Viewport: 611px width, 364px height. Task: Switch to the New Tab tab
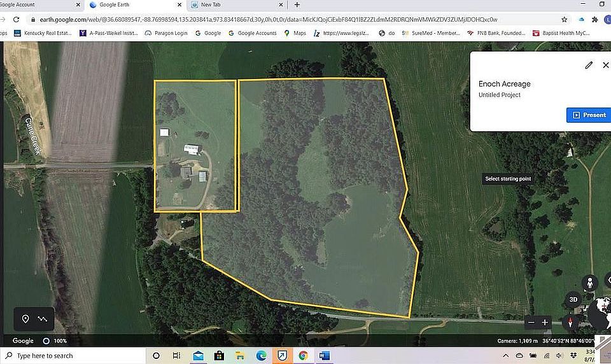coord(236,5)
